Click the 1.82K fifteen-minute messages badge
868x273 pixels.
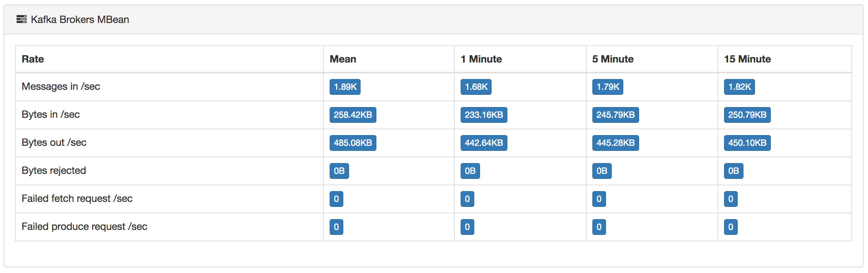[x=740, y=87]
